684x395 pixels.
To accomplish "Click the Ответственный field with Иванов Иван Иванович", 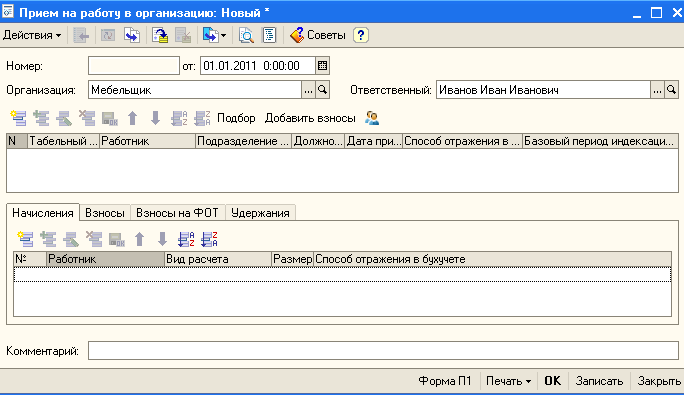I will tap(544, 90).
